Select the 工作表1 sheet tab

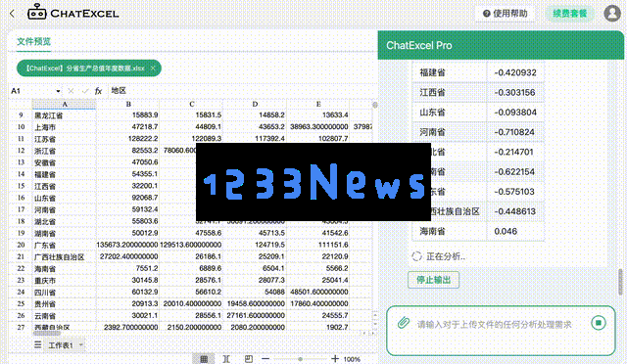[61, 345]
